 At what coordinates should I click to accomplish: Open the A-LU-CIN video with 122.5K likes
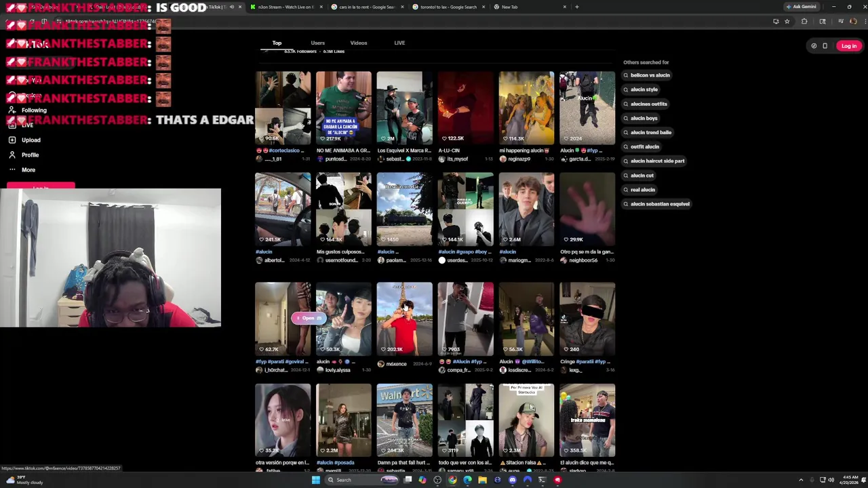coord(465,108)
